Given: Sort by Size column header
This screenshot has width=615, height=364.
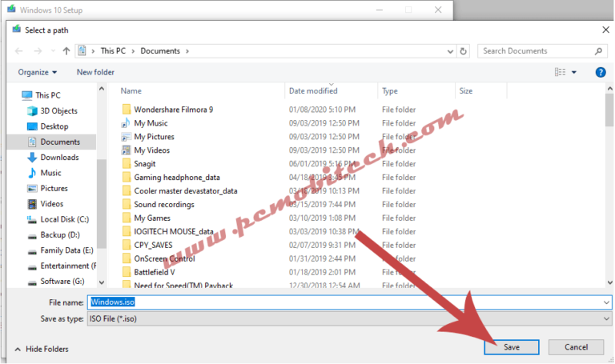Looking at the screenshot, I should click(x=465, y=91).
